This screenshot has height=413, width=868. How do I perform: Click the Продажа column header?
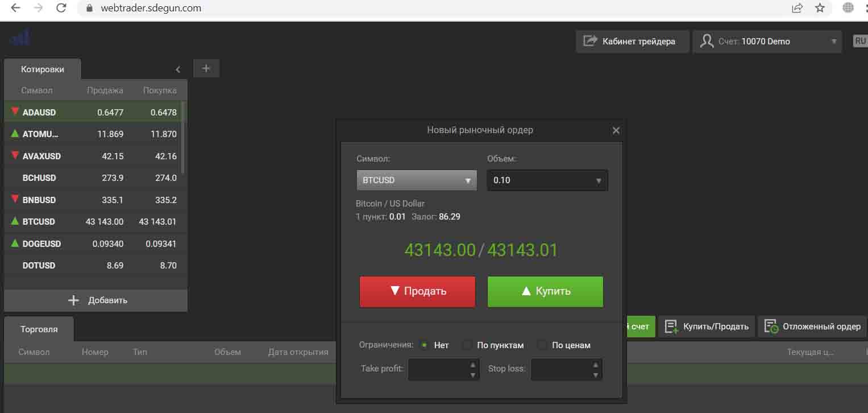[105, 90]
